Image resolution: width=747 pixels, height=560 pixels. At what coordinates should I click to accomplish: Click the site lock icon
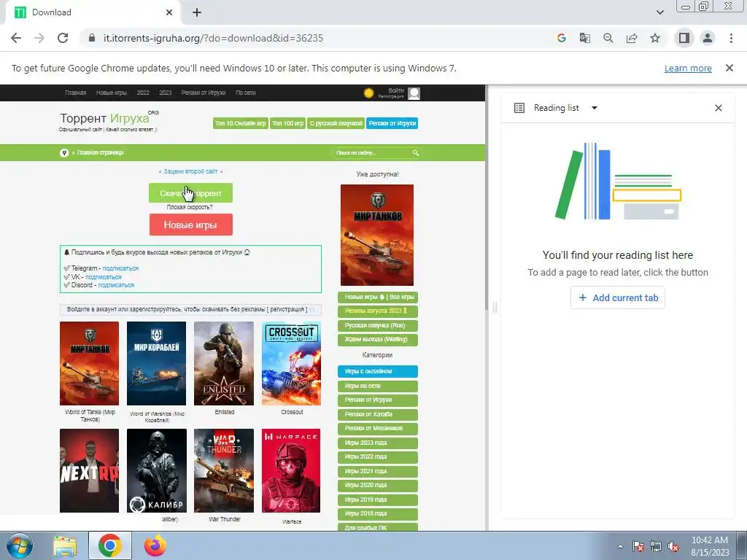click(x=92, y=38)
